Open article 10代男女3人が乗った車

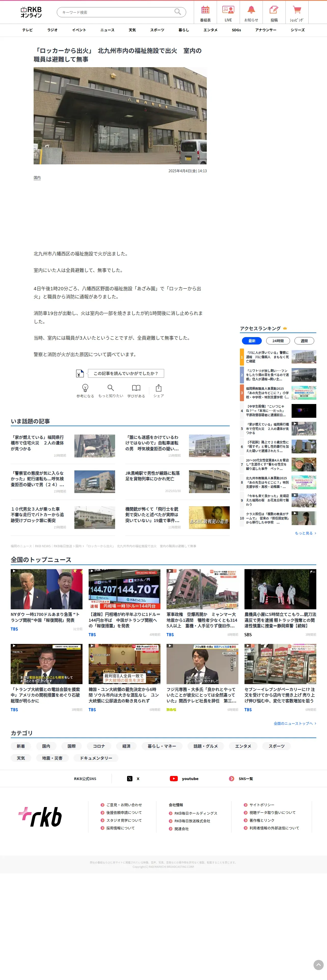[x=63, y=517]
